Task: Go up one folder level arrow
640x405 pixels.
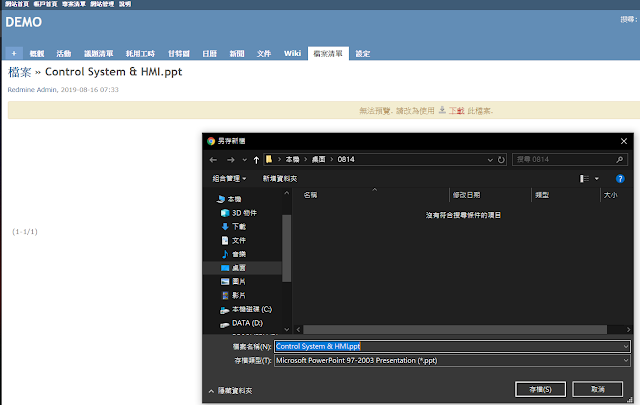Action: pyautogui.click(x=256, y=160)
